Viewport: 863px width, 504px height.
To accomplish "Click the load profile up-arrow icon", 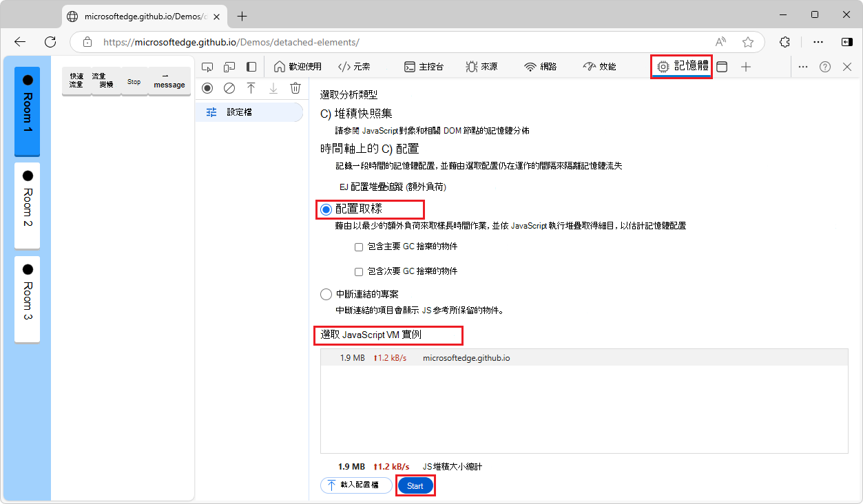I will (x=251, y=88).
